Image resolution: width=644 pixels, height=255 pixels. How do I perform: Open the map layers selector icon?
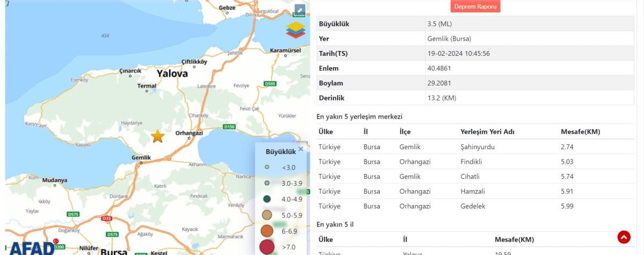pyautogui.click(x=295, y=30)
